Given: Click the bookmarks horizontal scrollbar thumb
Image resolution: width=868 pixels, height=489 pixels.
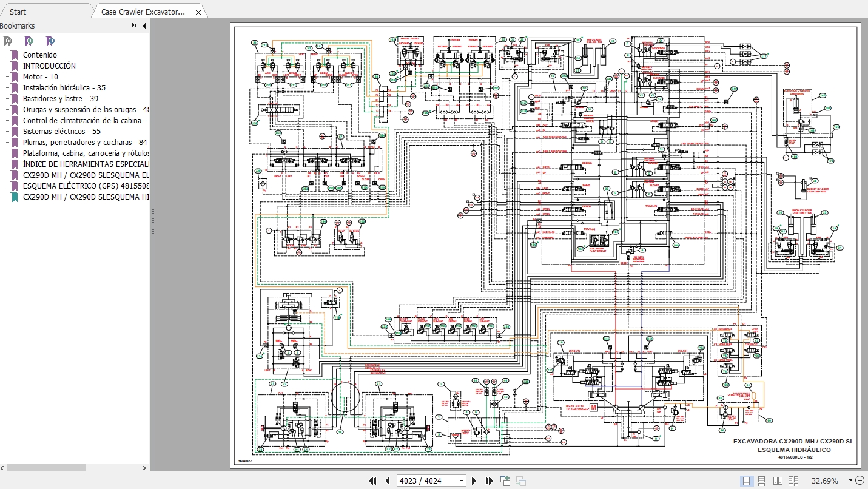Looking at the screenshot, I should pos(46,468).
